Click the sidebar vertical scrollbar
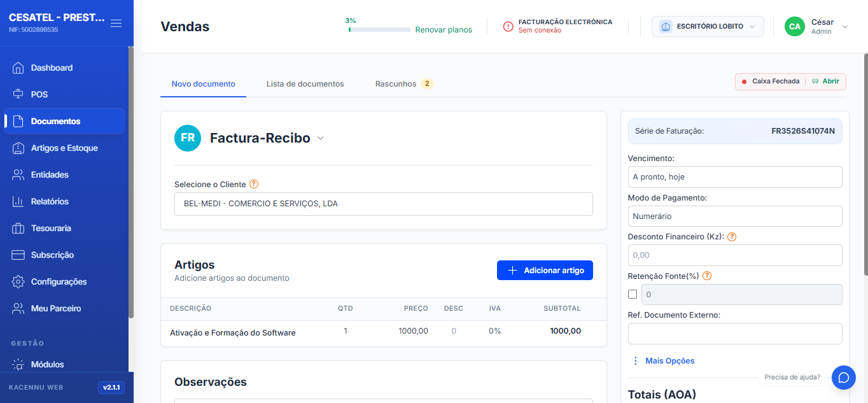Image resolution: width=868 pixels, height=403 pixels. tap(131, 181)
